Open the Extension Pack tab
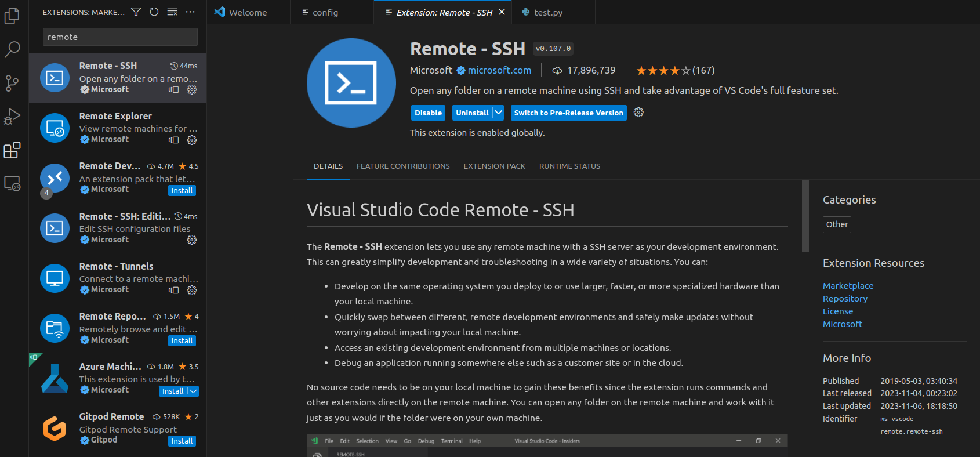Screen dimensions: 980x457 coord(494,166)
